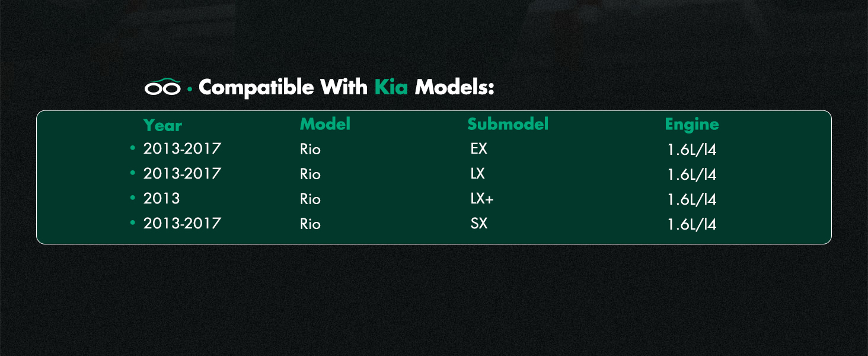Screen dimensions: 868x356
Task: Click the EX submodel entry
Action: pyautogui.click(x=478, y=149)
